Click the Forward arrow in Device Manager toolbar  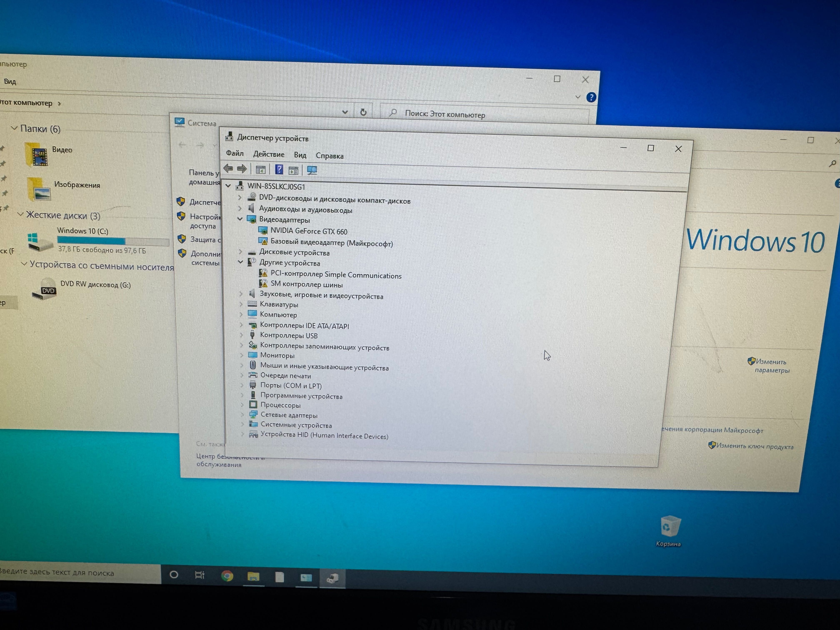(x=242, y=169)
